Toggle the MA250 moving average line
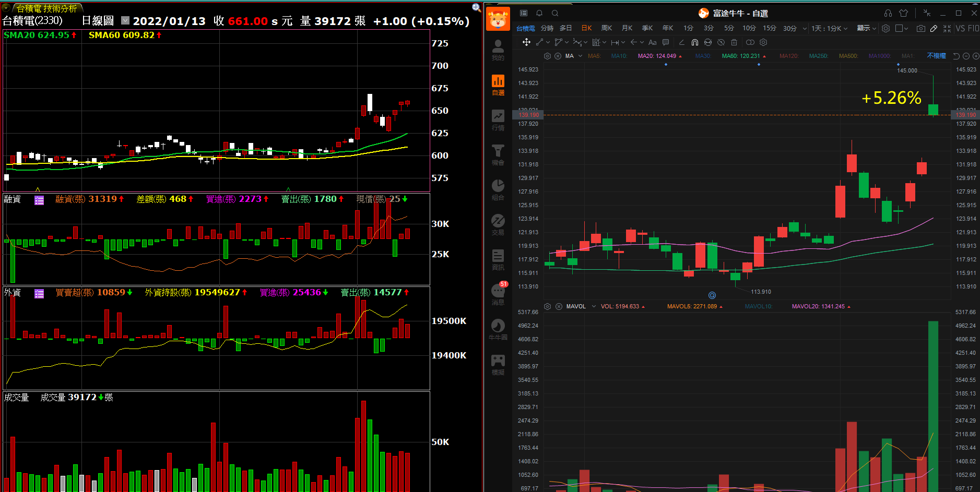Image resolution: width=980 pixels, height=492 pixels. [819, 56]
